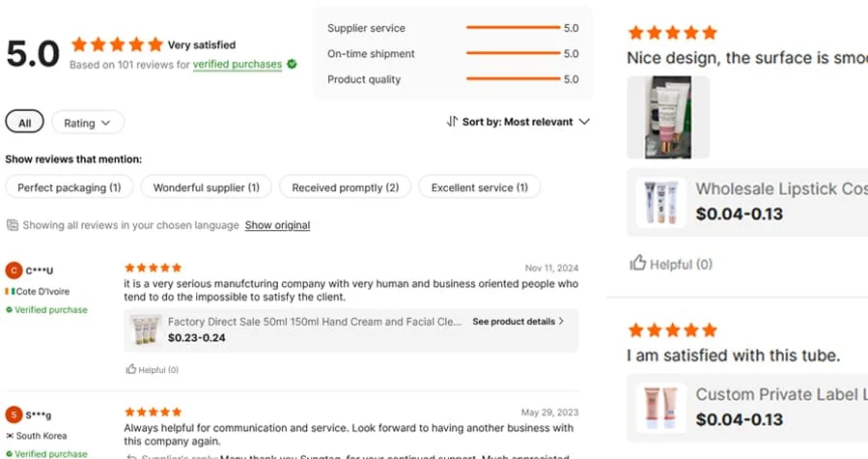Click the orange S avatar for S***g
This screenshot has width=868, height=459.
[14, 415]
